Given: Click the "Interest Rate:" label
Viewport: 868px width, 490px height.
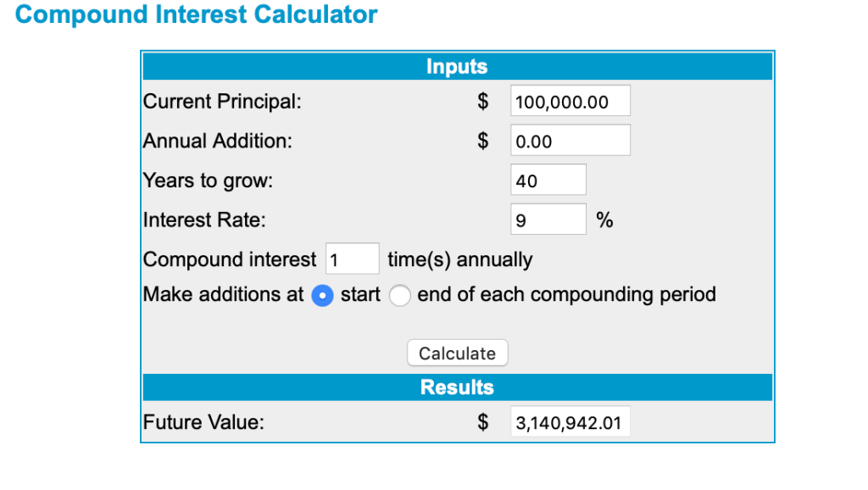Looking at the screenshot, I should [x=204, y=220].
